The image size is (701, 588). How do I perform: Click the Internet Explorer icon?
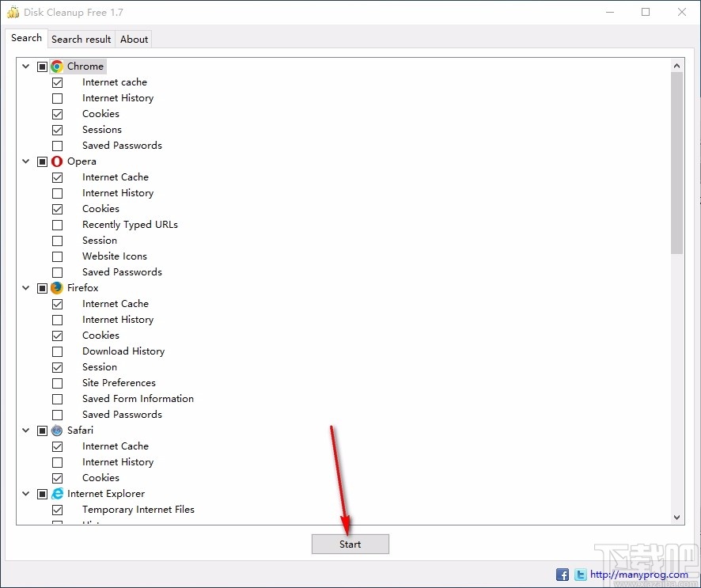pos(55,493)
